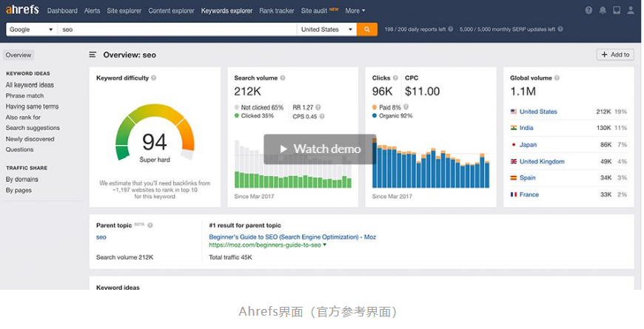
Task: Click info icon beside monthly SERP updates left
Action: 560,29
